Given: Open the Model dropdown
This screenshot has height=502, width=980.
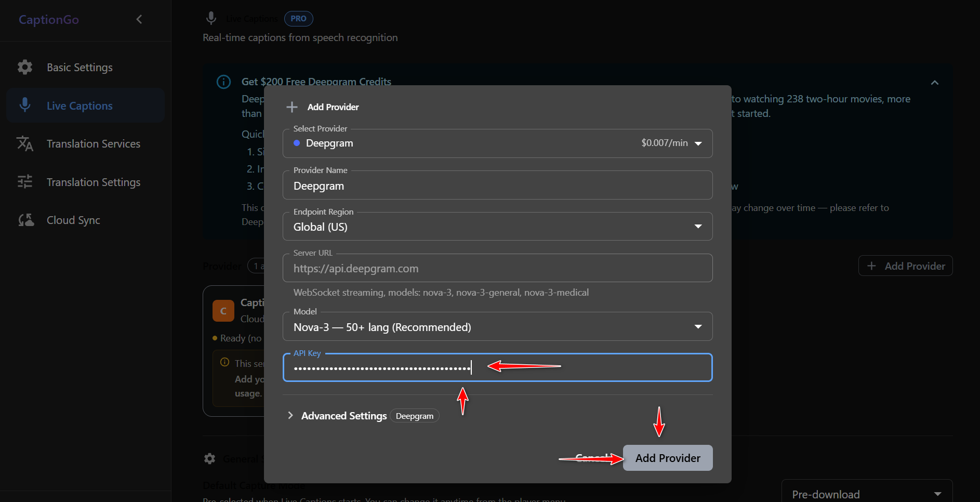Looking at the screenshot, I should pos(497,327).
